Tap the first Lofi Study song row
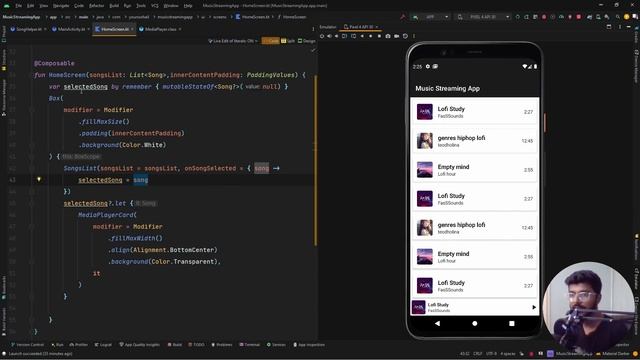Screen dimensions: 640x360 coord(474,112)
